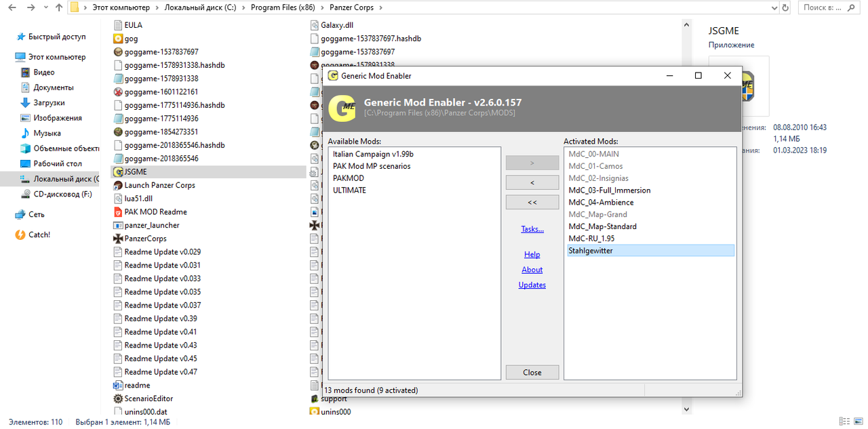The width and height of the screenshot is (868, 429).
Task: Select MdC_Map-Standard in Activated Mods
Action: click(602, 226)
